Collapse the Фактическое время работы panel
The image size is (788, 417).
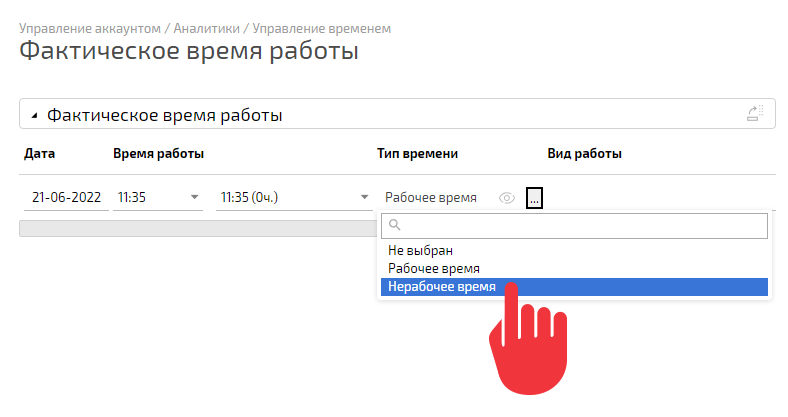click(34, 116)
